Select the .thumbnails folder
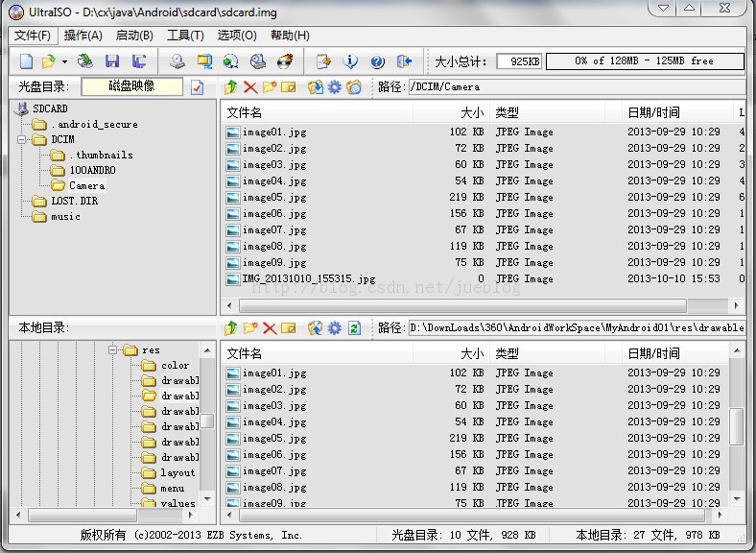Viewport: 756px width, 553px height. [102, 155]
